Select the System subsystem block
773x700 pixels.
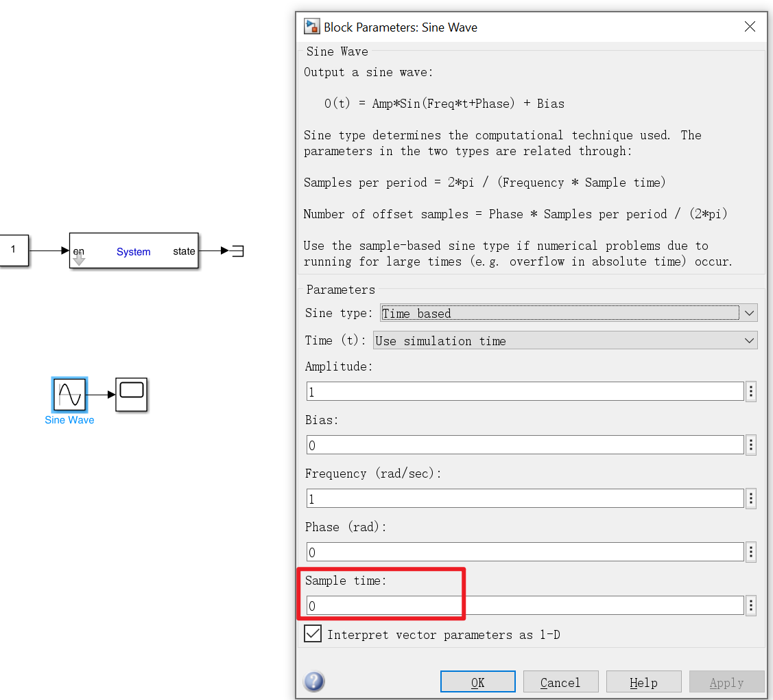point(134,250)
